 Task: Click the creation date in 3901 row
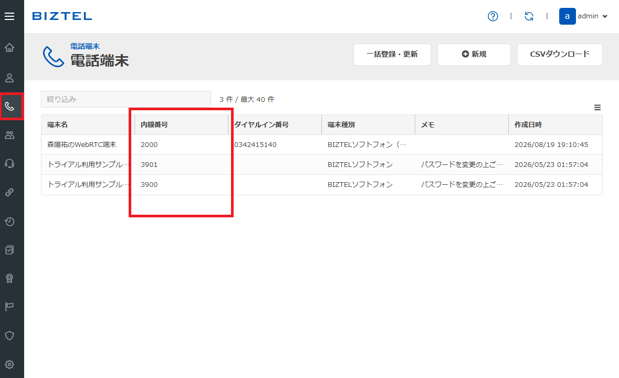[551, 165]
